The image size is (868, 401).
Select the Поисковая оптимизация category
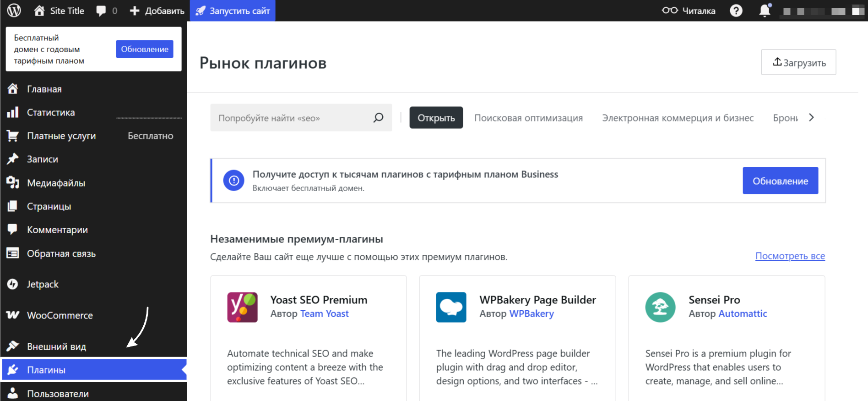(528, 118)
